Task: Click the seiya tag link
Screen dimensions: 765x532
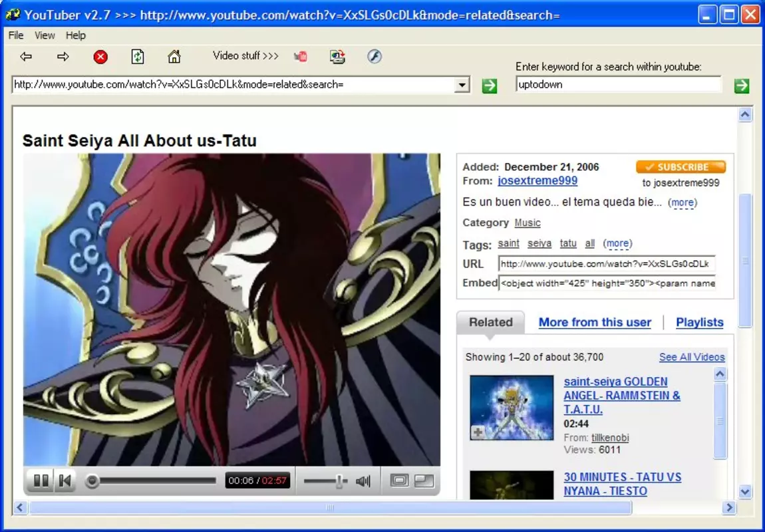Action: pos(539,243)
